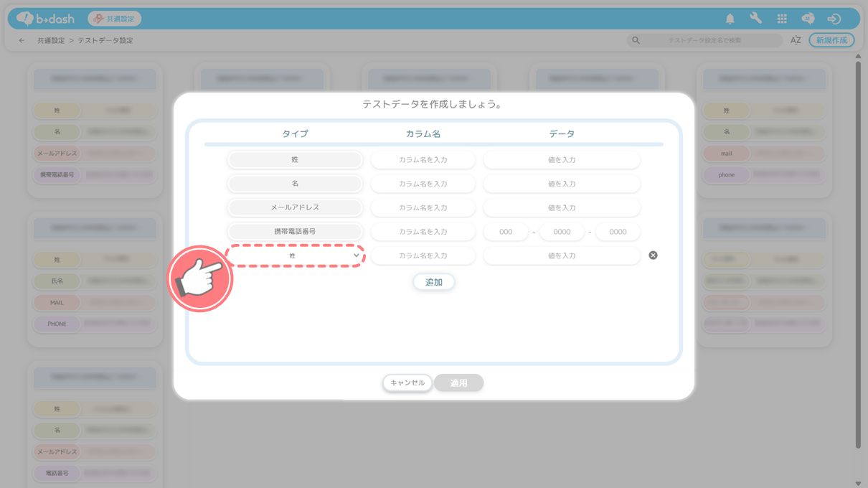Click the notification bell icon
Image resolution: width=868 pixels, height=488 pixels.
pyautogui.click(x=730, y=19)
